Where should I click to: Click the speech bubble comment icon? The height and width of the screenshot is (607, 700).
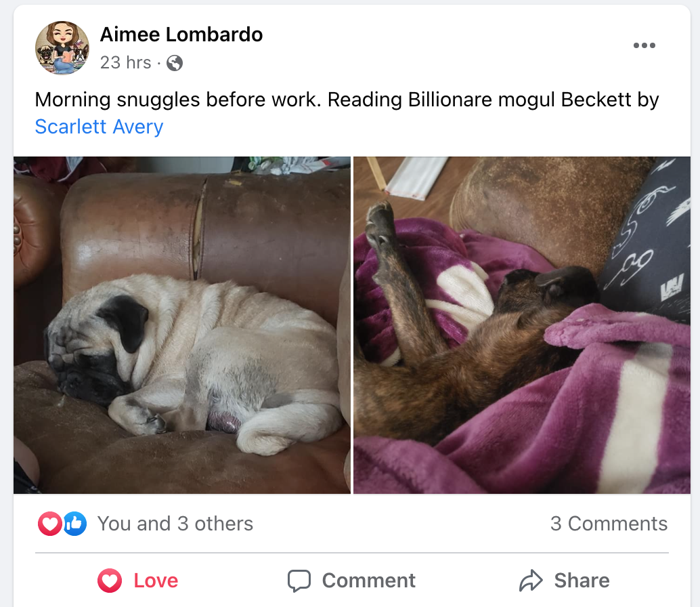click(299, 581)
